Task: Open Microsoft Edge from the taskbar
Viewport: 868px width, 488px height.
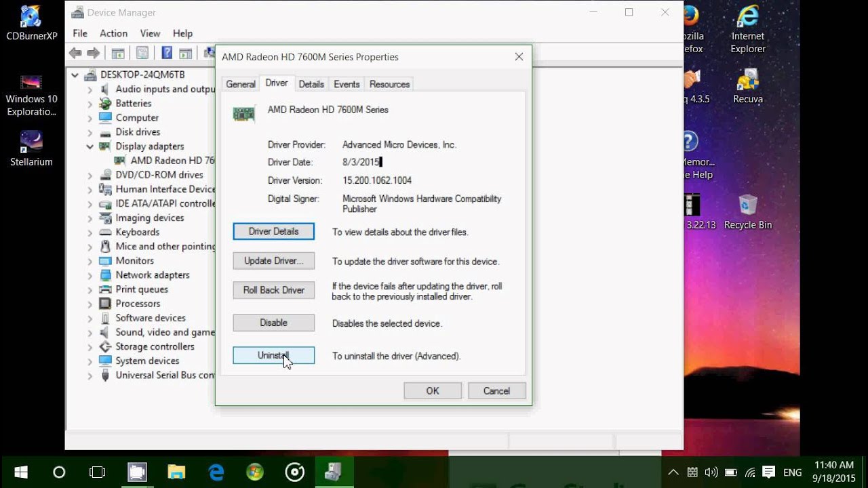Action: click(x=216, y=472)
